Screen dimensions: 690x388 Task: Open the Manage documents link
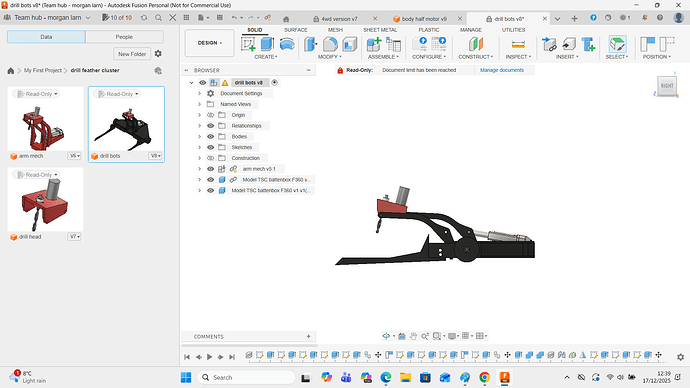coord(502,70)
